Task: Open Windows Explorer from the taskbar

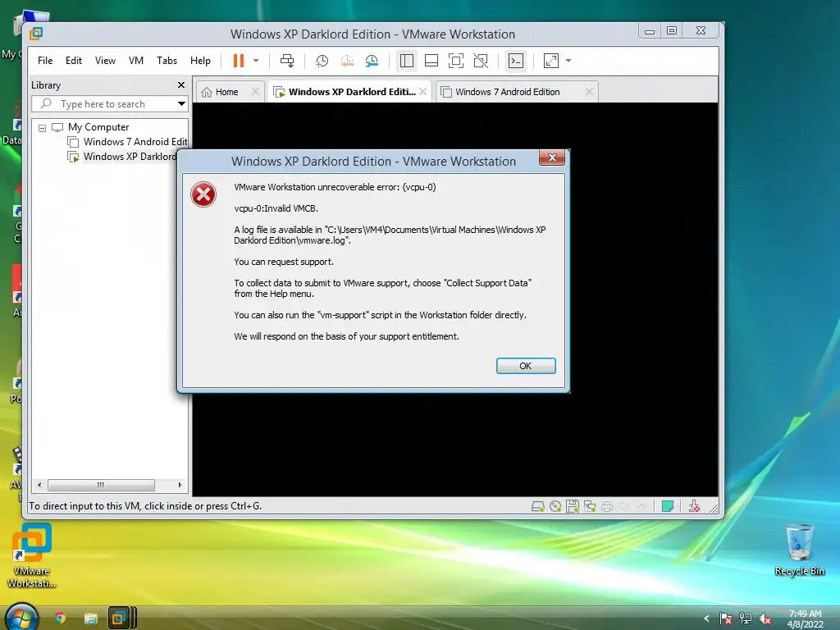Action: [x=90, y=619]
